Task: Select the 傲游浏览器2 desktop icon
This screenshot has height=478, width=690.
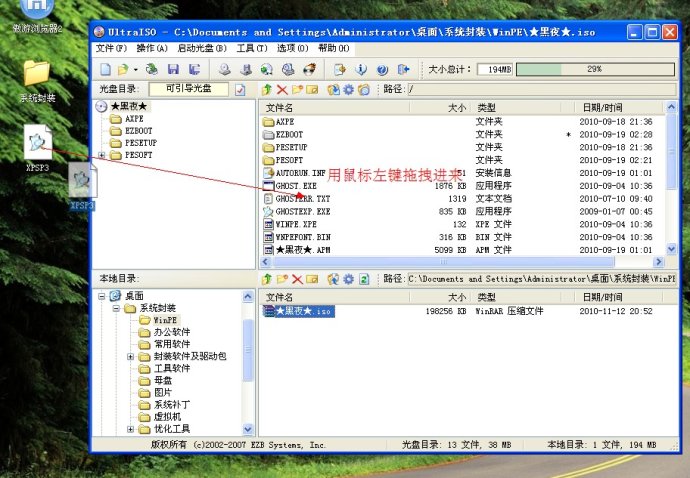Action: point(37,17)
